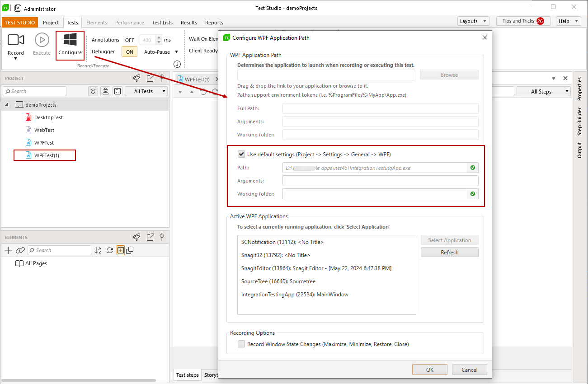Pop out the Project panel

click(151, 78)
